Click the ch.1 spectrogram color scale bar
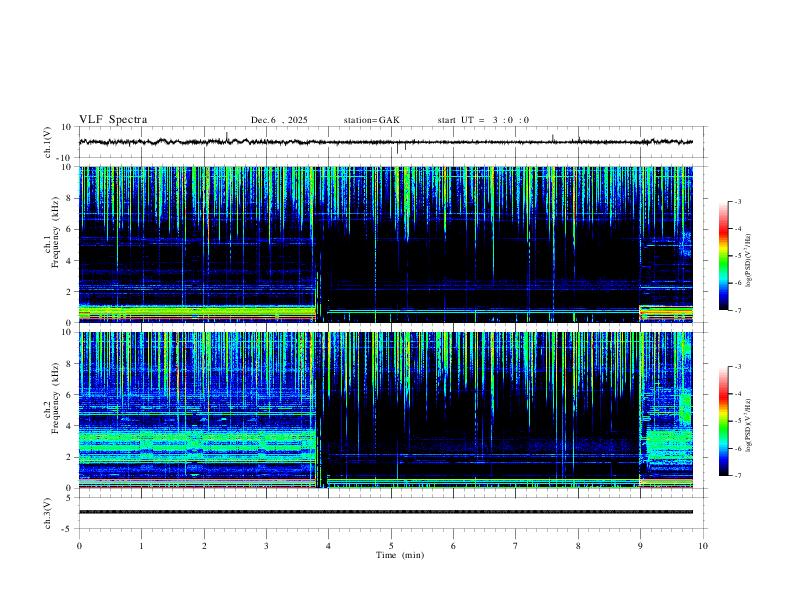 [724, 256]
